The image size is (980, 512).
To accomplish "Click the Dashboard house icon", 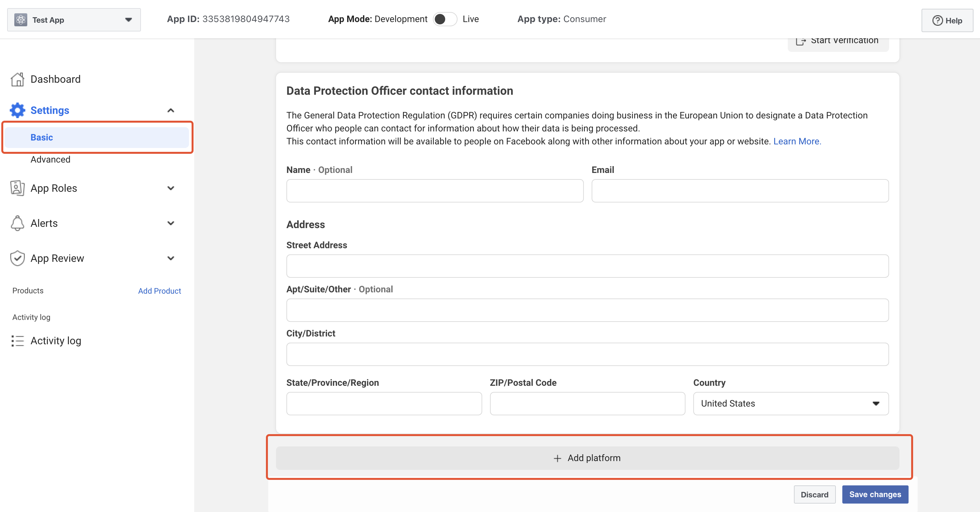I will point(18,79).
